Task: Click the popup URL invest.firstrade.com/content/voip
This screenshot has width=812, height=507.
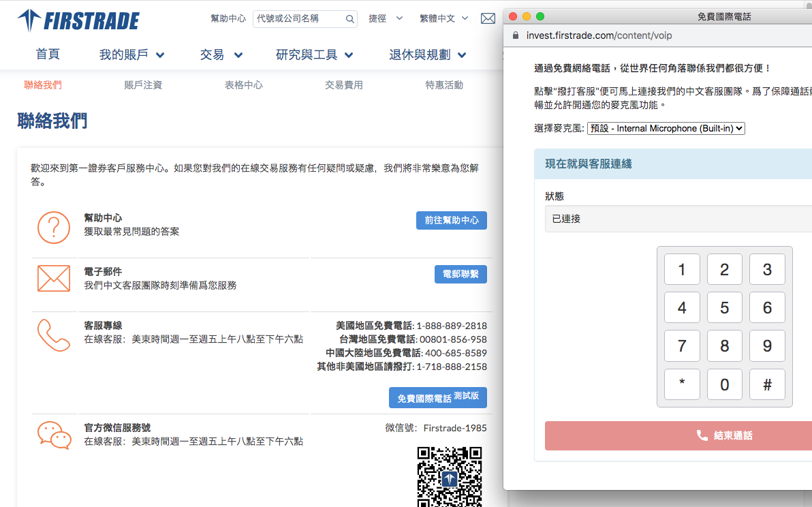Action: (599, 35)
